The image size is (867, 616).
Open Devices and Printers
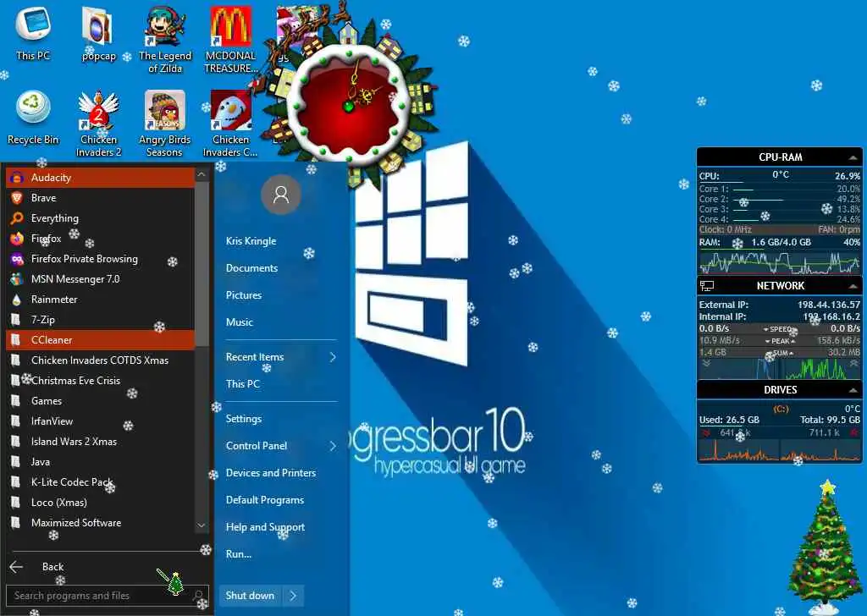271,473
